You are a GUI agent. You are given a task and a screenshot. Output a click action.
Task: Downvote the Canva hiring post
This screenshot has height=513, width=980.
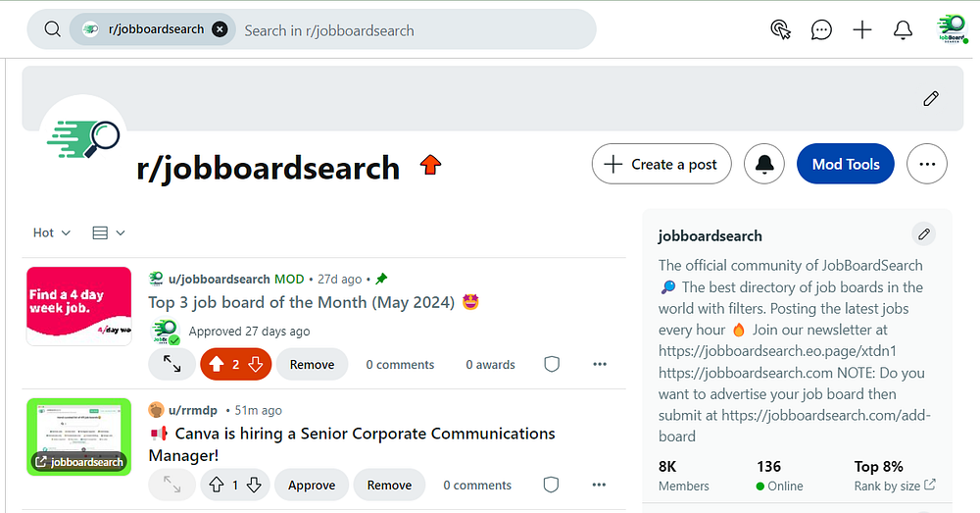(254, 485)
